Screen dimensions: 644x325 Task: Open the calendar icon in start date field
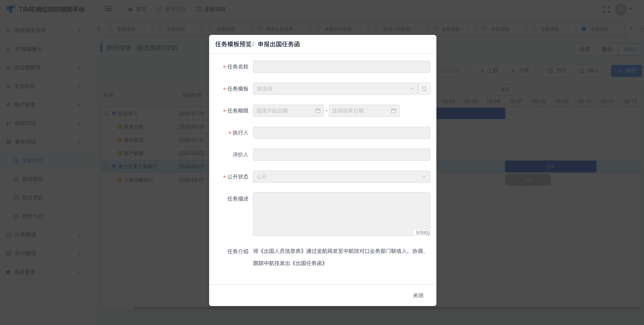click(x=318, y=111)
